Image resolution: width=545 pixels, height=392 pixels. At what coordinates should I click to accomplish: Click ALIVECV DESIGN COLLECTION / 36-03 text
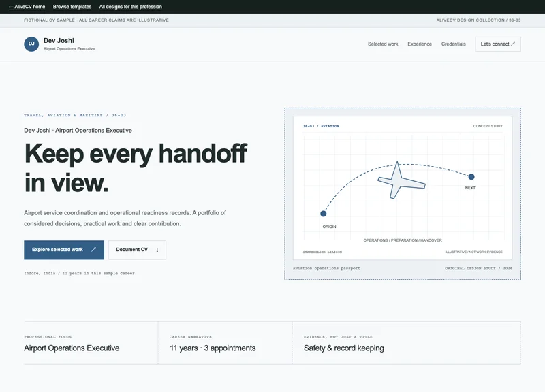click(479, 20)
